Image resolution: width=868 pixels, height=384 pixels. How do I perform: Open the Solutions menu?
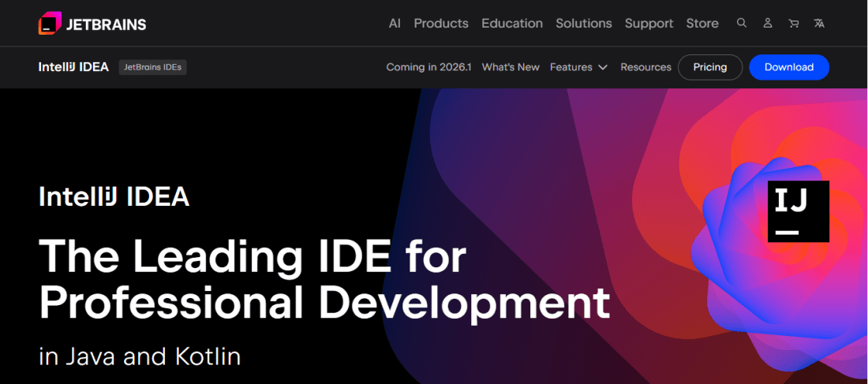(x=584, y=23)
